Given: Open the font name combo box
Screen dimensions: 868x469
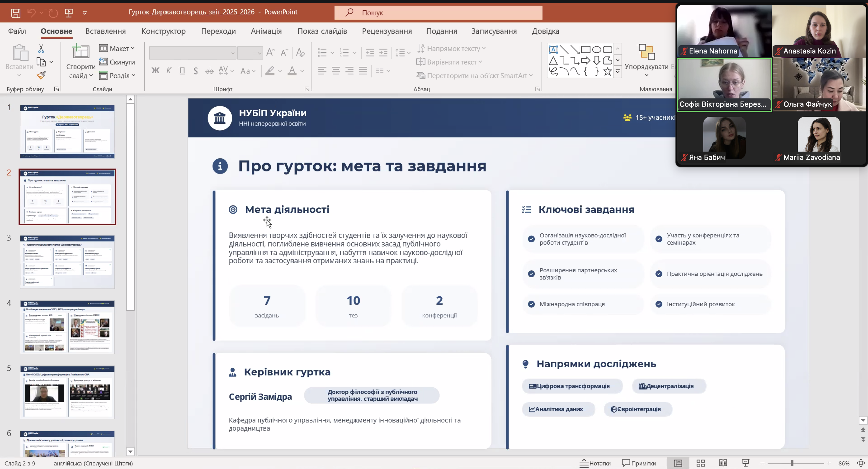Looking at the screenshot, I should click(192, 53).
